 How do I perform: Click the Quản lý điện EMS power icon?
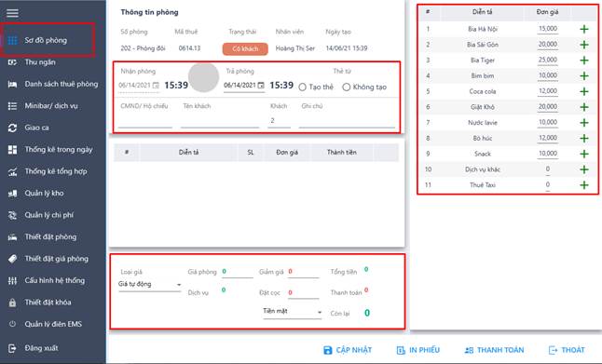click(12, 324)
